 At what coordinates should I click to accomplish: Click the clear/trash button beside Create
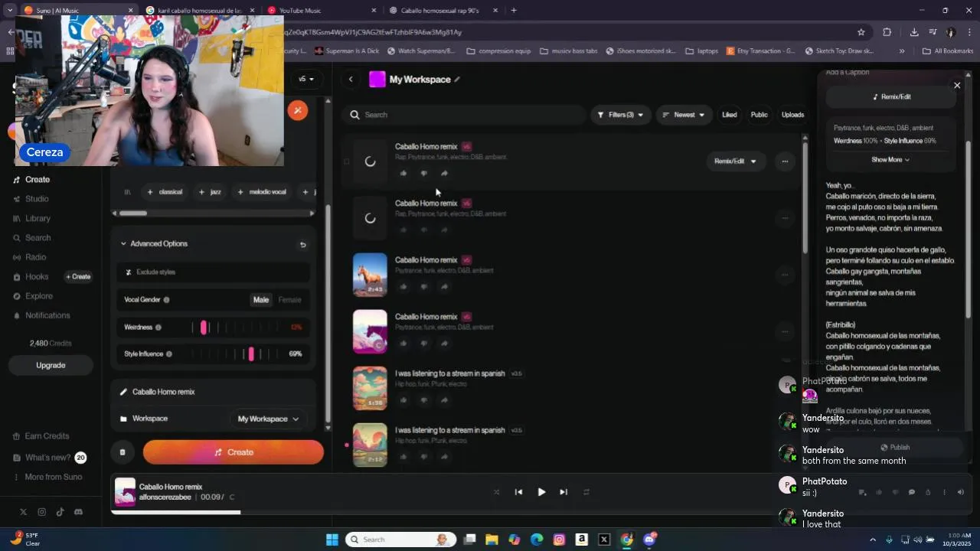(122, 452)
